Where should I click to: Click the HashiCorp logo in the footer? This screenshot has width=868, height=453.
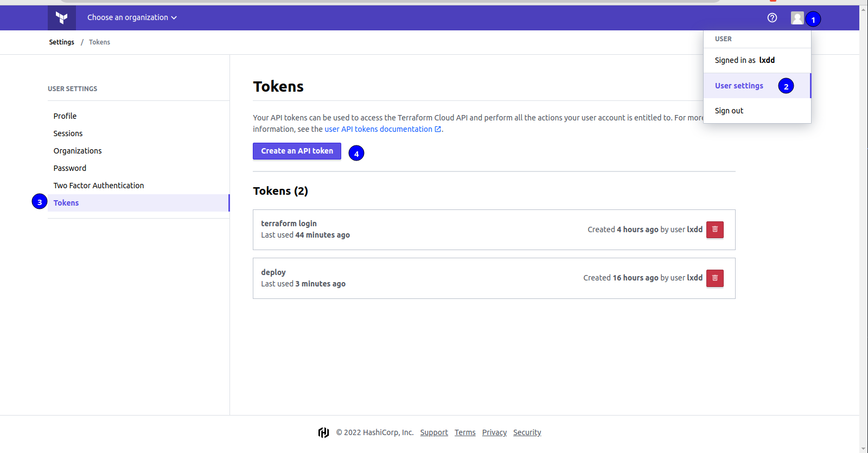pos(323,432)
